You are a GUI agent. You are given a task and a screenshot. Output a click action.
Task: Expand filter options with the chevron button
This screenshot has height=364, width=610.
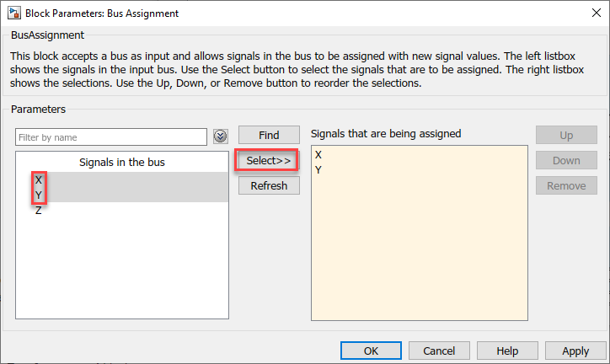[221, 136]
